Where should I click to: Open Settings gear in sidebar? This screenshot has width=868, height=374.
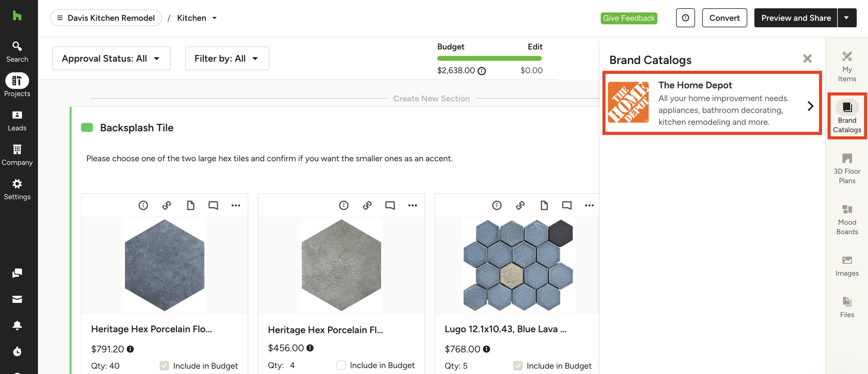17,189
